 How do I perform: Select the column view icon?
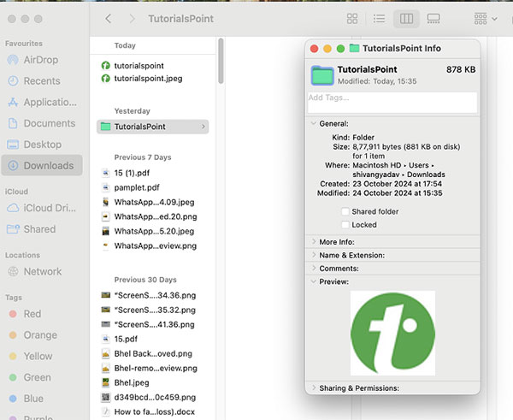406,18
